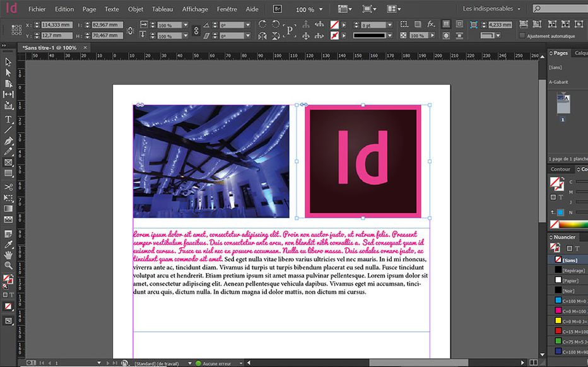Open the Les indispensables workspace menu
This screenshot has height=367, width=588.
tap(491, 8)
